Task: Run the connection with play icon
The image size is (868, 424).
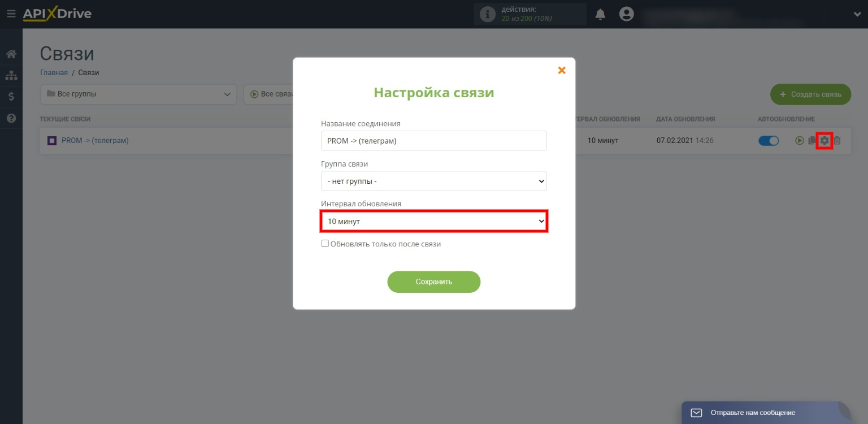Action: [x=799, y=141]
